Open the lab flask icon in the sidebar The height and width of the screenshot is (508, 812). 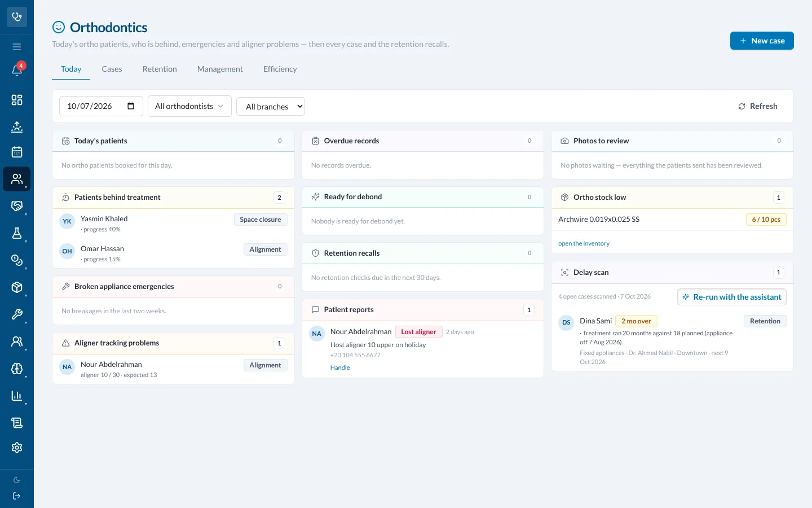coord(17,233)
